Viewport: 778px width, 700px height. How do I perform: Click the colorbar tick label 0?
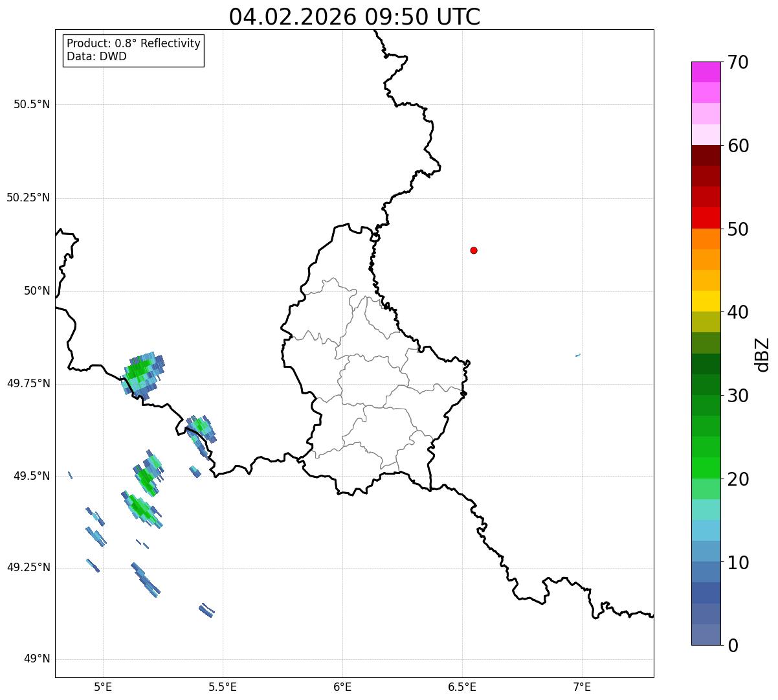[733, 646]
